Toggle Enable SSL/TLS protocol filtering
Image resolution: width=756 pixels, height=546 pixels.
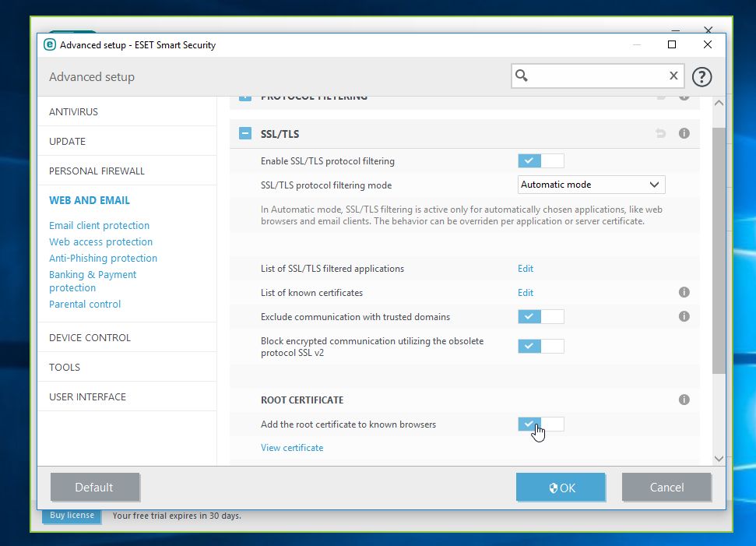541,160
